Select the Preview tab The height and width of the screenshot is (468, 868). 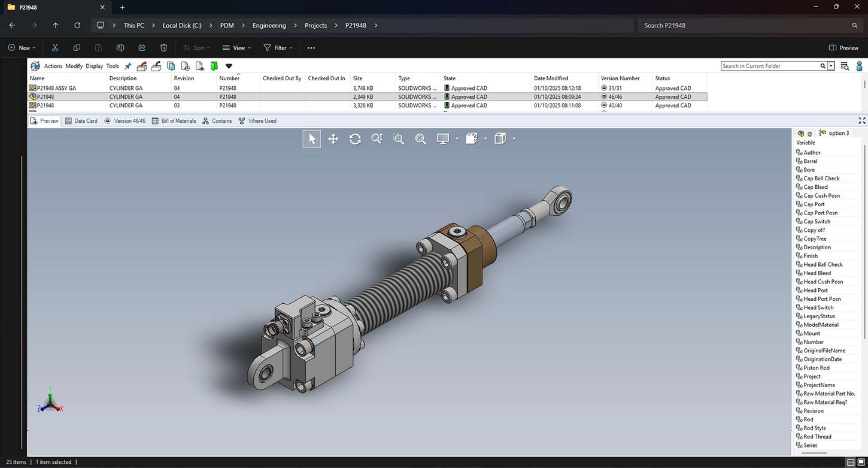click(x=45, y=121)
